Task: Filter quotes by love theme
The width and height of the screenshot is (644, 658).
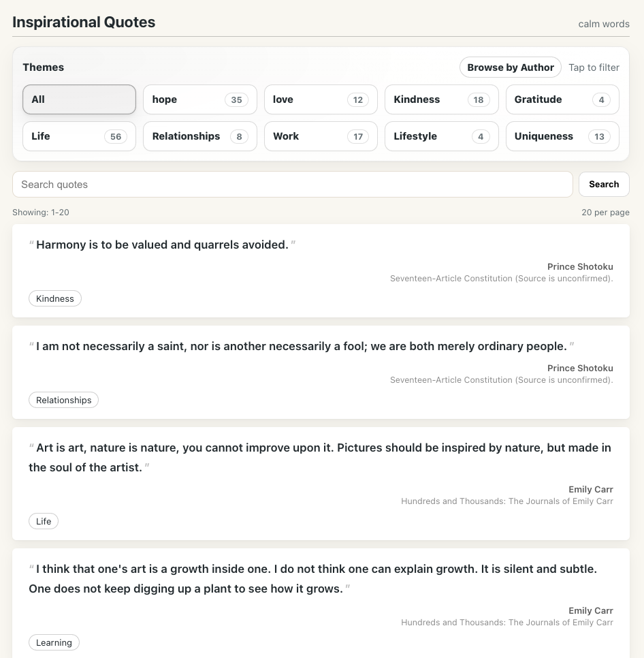Action: click(320, 99)
